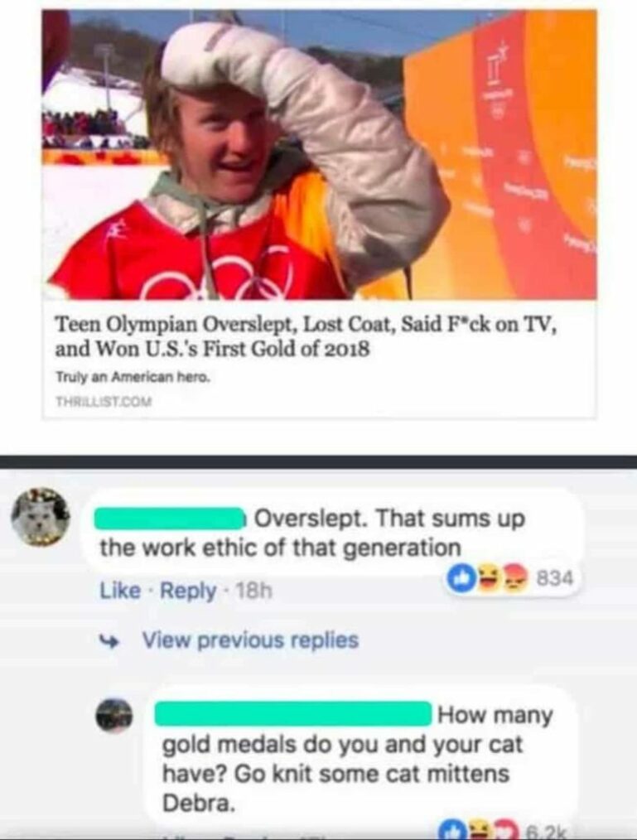Screen dimensions: 637x840
Task: Open the 18h comment timestamp
Action: pos(254,591)
